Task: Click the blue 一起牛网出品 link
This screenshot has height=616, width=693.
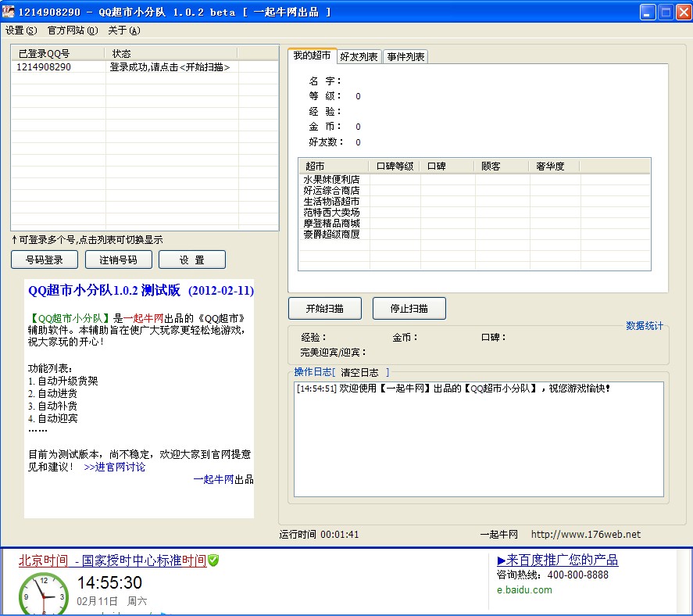Action: 223,479
